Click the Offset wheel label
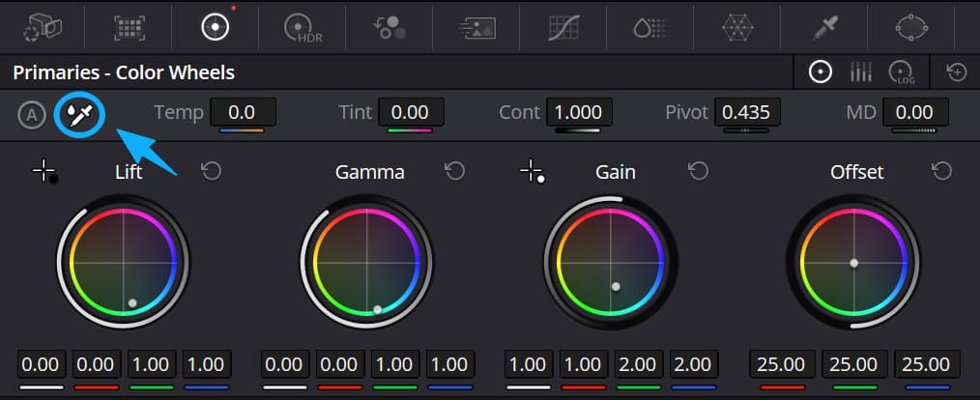This screenshot has height=400, width=980. click(x=857, y=172)
